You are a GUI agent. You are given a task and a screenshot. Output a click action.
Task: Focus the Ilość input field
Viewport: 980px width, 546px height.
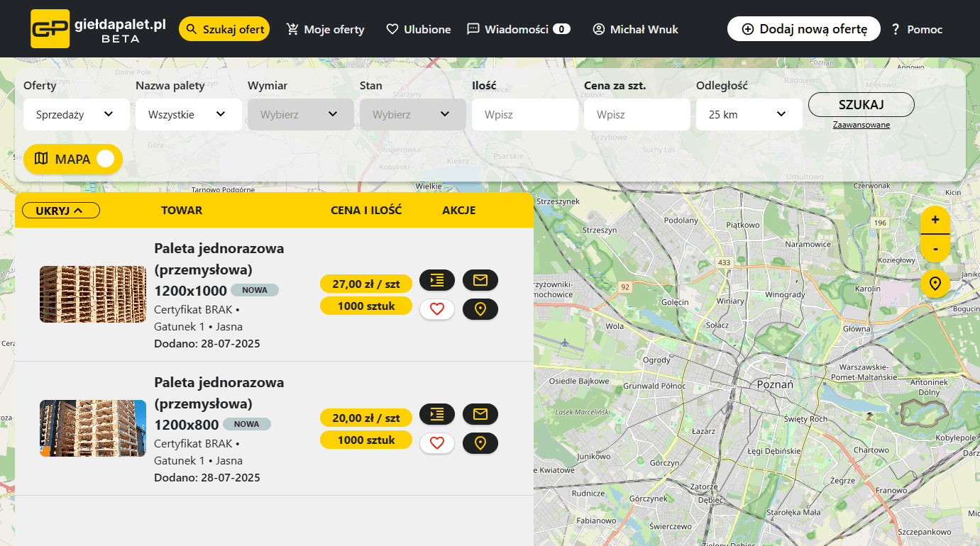[525, 114]
